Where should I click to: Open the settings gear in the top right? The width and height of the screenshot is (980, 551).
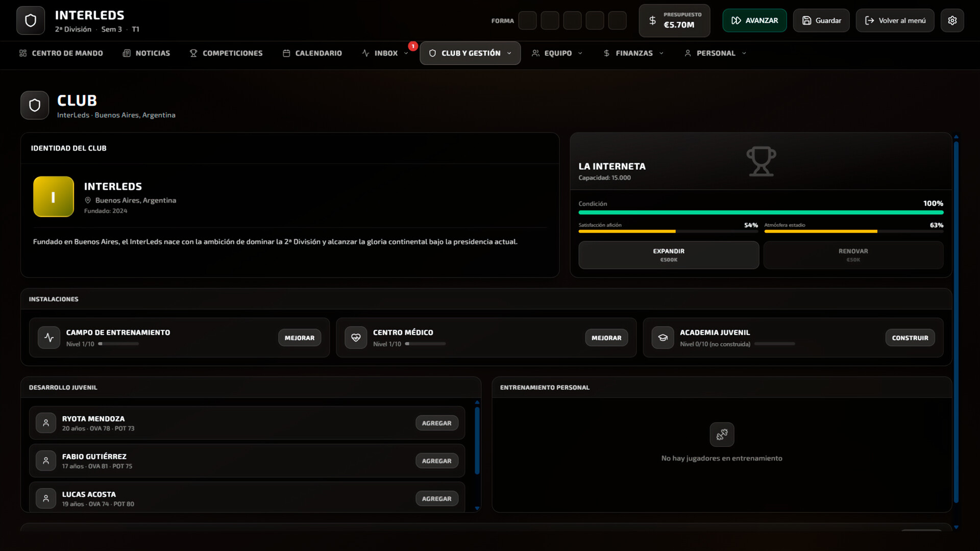point(952,20)
